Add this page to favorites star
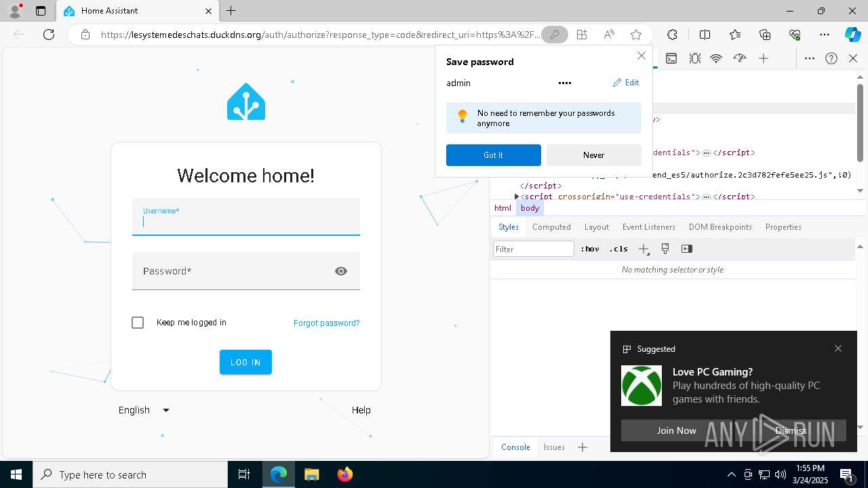 pos(635,35)
